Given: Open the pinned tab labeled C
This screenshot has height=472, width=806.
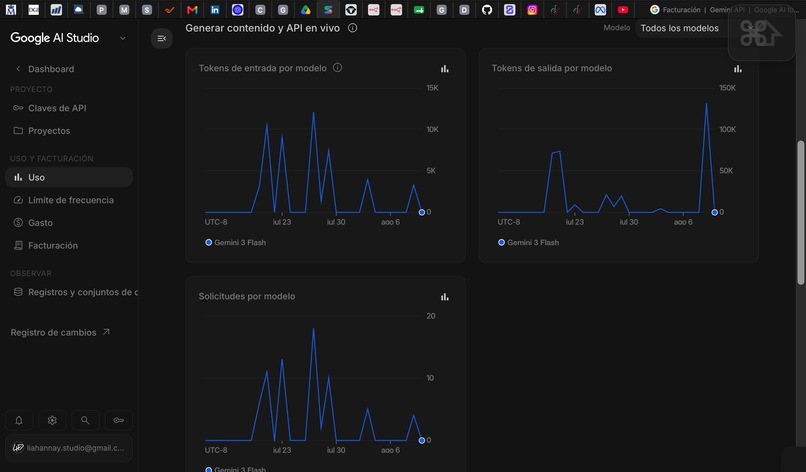Looking at the screenshot, I should (260, 10).
